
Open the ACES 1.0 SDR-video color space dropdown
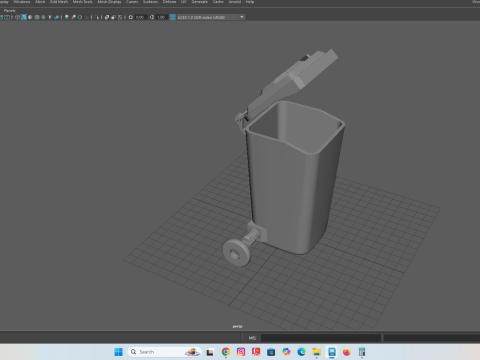[x=211, y=17]
